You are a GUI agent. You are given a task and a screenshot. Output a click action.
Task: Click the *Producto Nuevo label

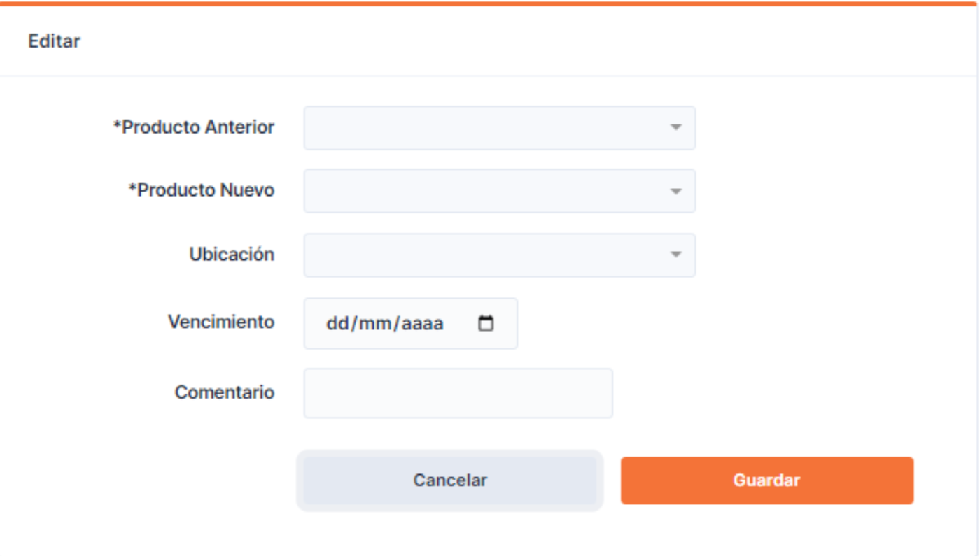[x=202, y=190]
